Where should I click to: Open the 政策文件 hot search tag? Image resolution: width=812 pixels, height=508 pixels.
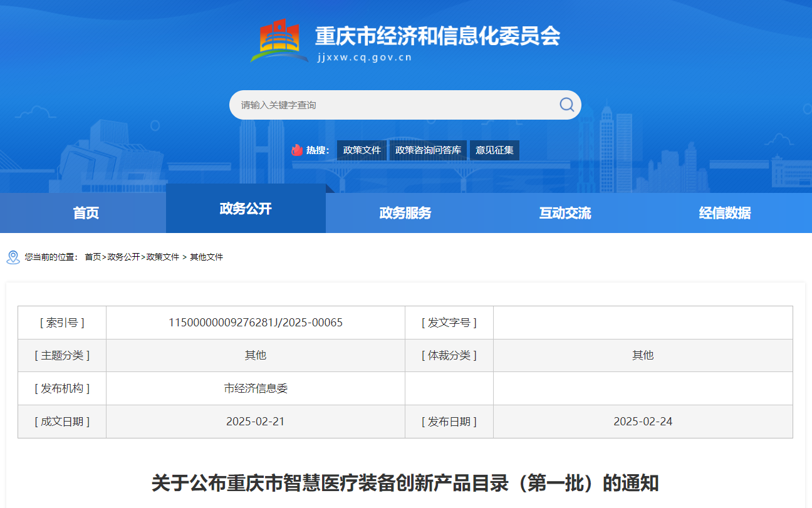click(x=362, y=150)
